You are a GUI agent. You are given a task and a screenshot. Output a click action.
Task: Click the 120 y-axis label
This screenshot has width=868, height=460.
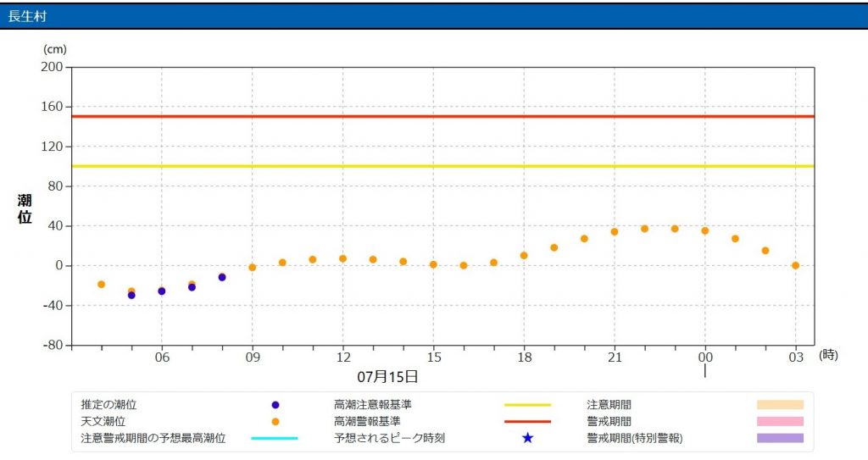52,147
